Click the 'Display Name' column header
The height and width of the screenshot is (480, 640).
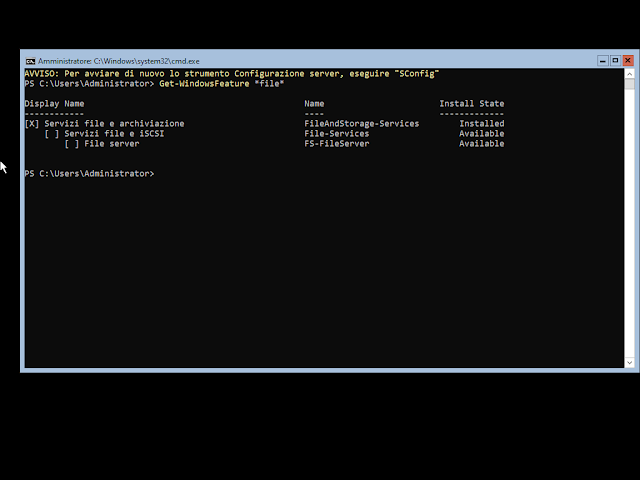coord(54,104)
